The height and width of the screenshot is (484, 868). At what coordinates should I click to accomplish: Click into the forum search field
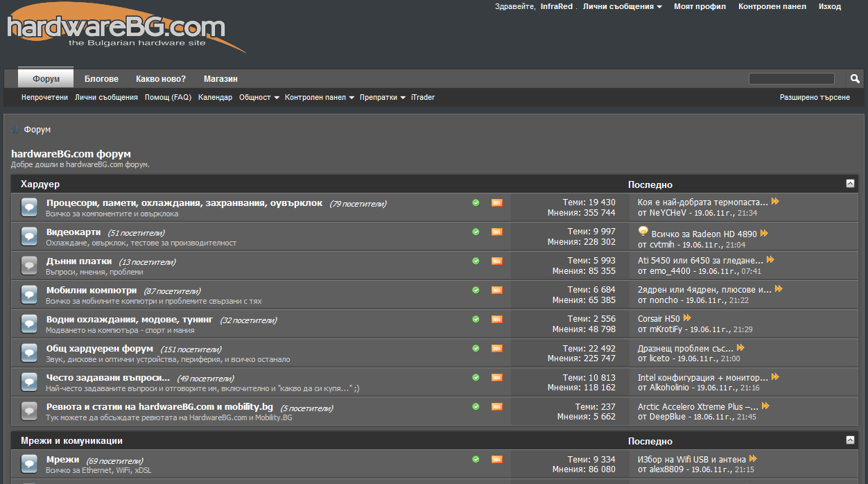[x=791, y=79]
